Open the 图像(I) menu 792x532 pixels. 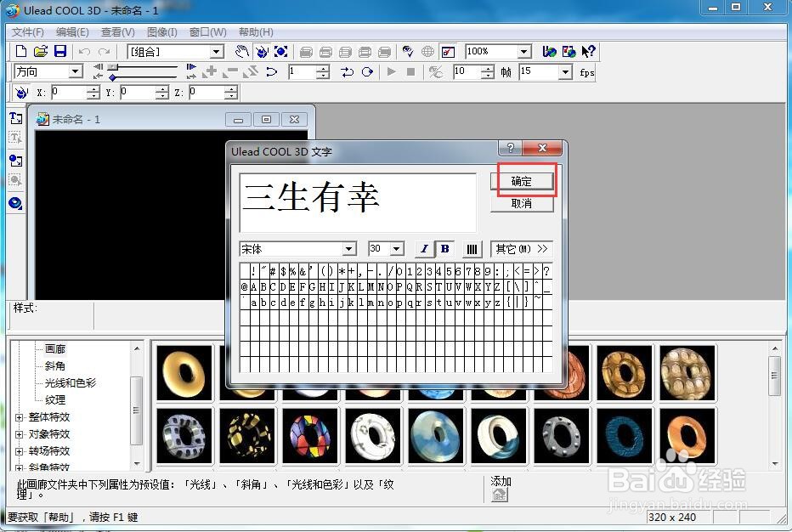161,32
